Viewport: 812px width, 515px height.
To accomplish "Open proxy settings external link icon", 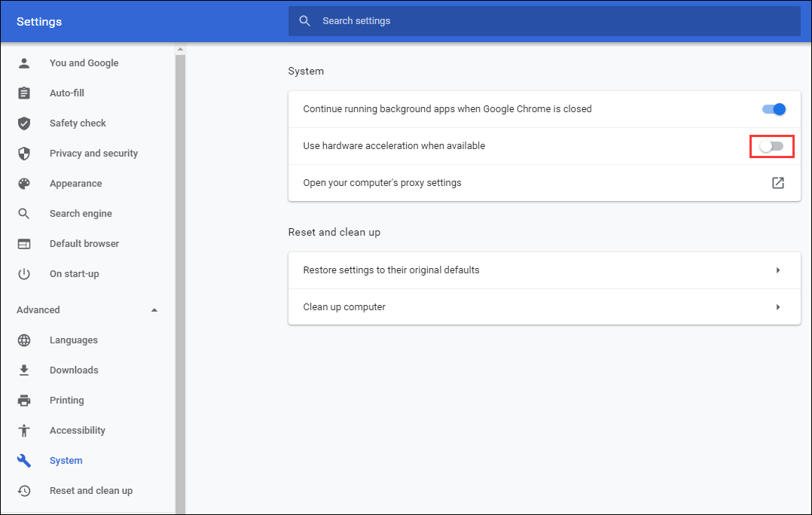I will 777,183.
